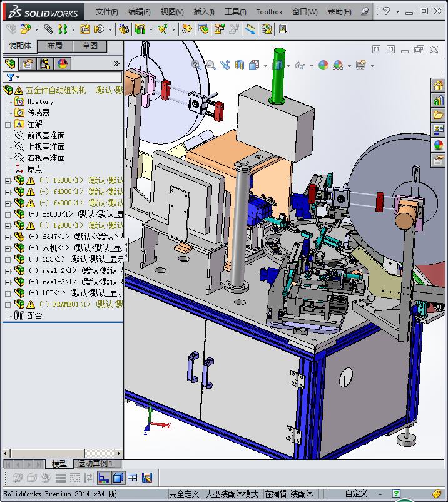The width and height of the screenshot is (448, 502).
Task: Expand the 注解 annotations node
Action: tap(8, 125)
